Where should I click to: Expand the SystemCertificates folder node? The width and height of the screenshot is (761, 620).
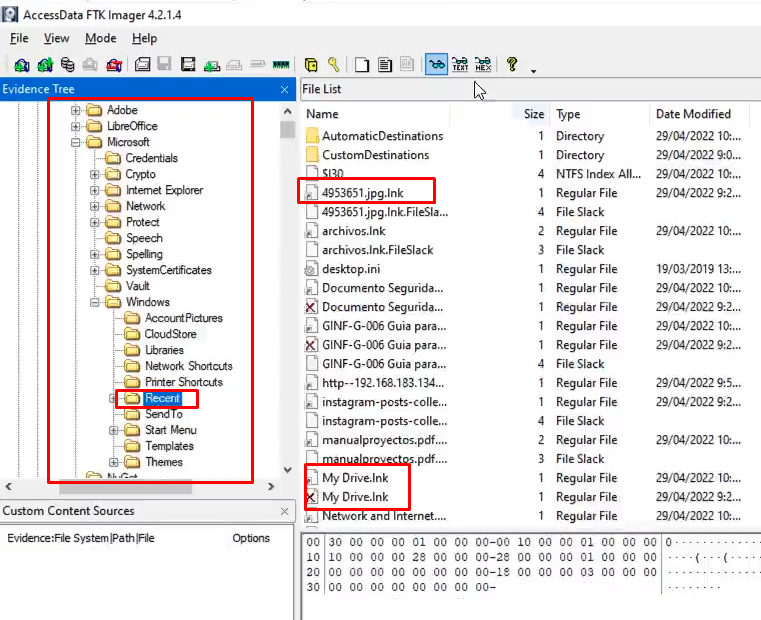95,270
